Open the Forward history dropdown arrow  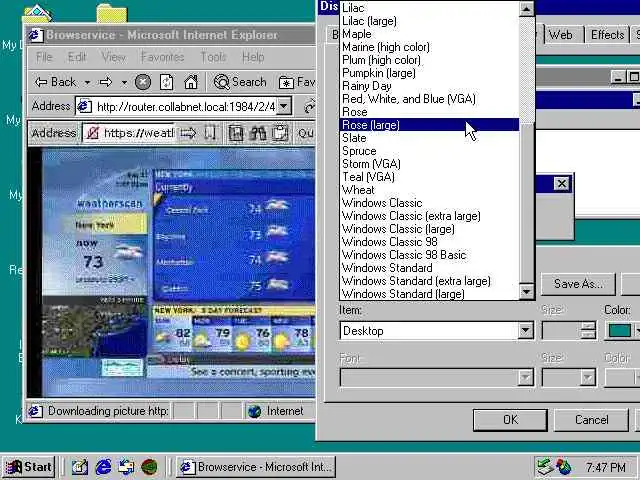tap(124, 83)
